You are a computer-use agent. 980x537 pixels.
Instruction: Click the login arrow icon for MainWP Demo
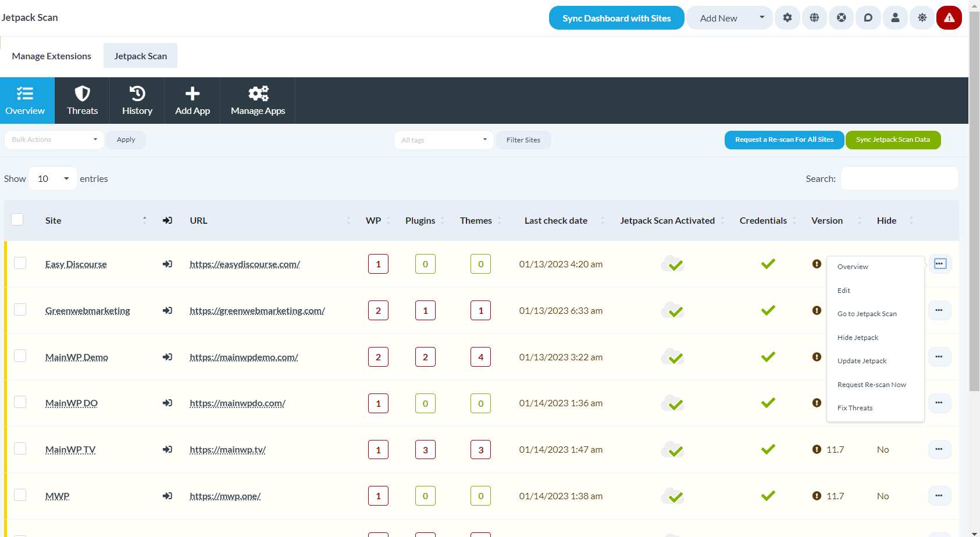tap(168, 357)
